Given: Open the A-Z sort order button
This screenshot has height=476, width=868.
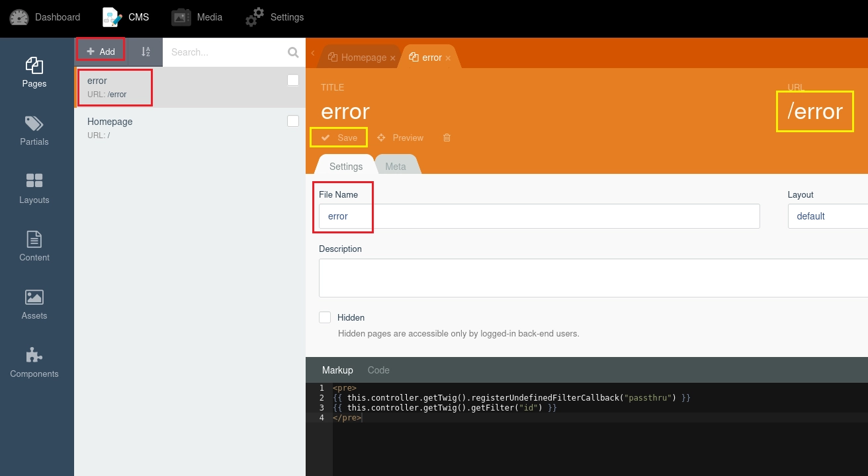Looking at the screenshot, I should [146, 52].
